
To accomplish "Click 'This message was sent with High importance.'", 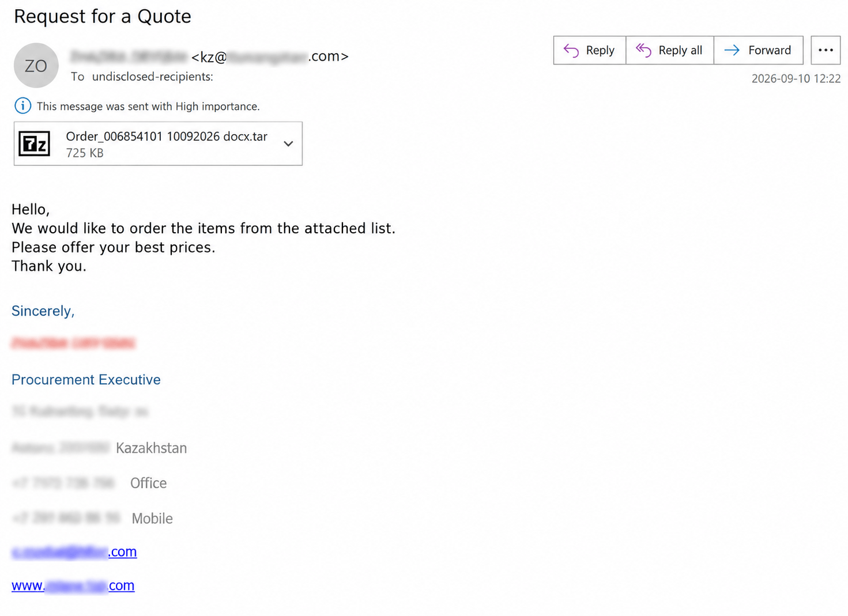I will pos(148,107).
